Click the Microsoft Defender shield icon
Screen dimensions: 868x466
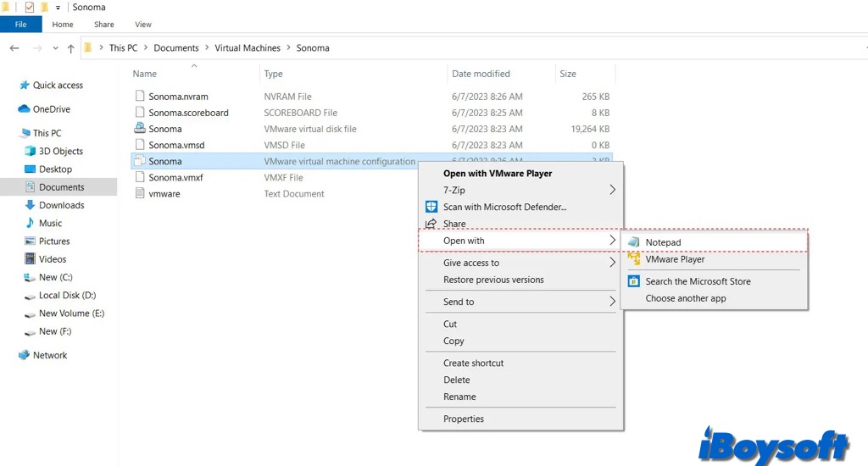431,207
